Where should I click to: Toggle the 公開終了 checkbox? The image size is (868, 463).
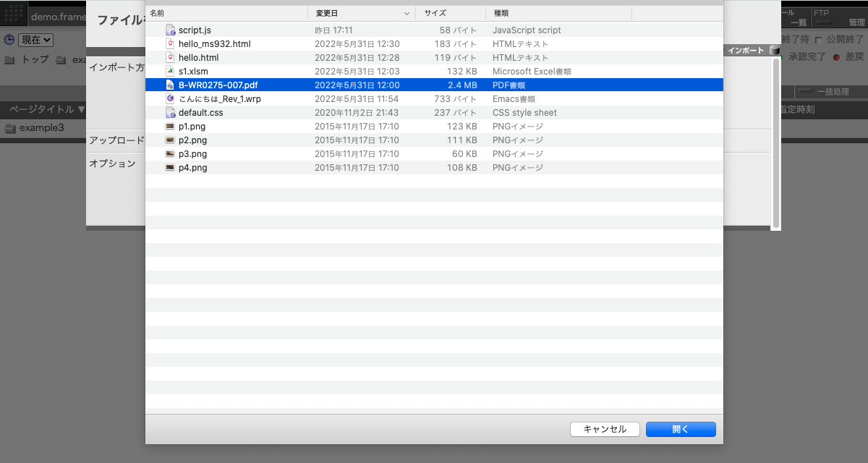[x=819, y=40]
